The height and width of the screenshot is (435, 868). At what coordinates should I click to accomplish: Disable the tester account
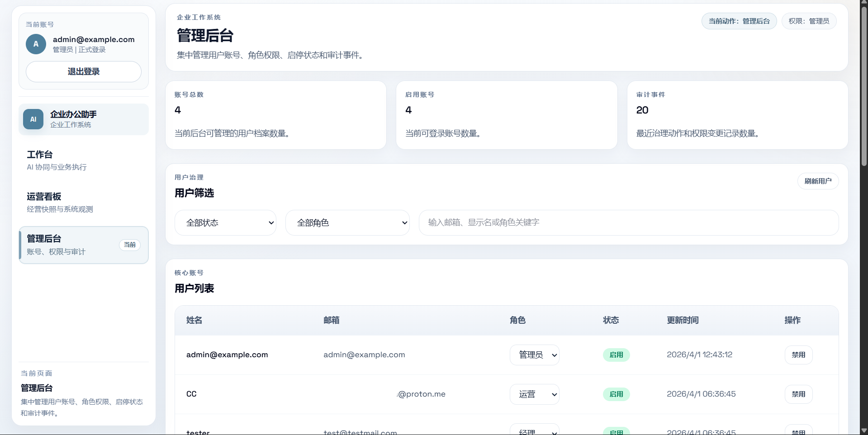point(798,431)
